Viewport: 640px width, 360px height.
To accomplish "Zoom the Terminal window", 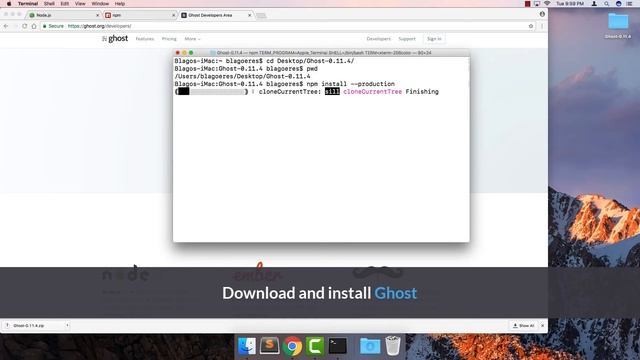I will point(191,53).
